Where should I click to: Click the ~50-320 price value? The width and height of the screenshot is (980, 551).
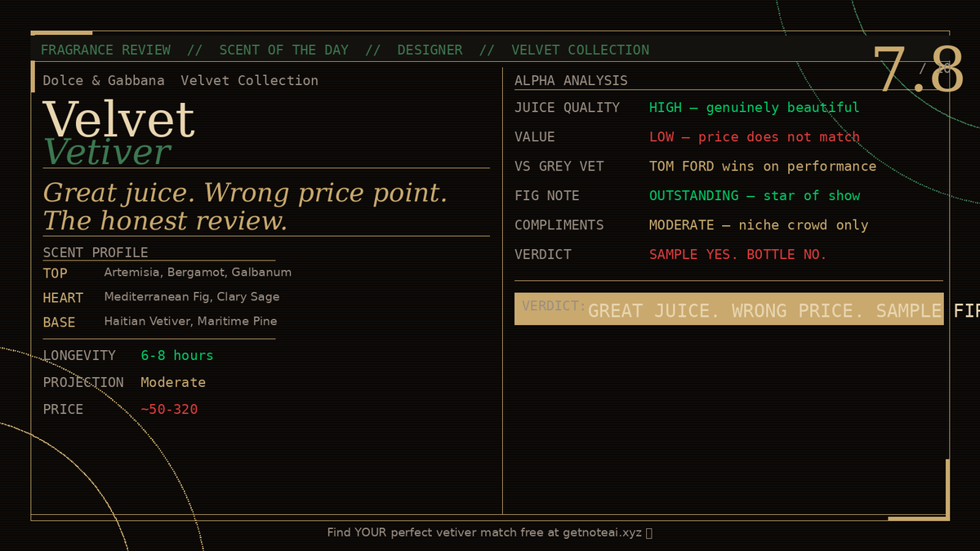169,409
